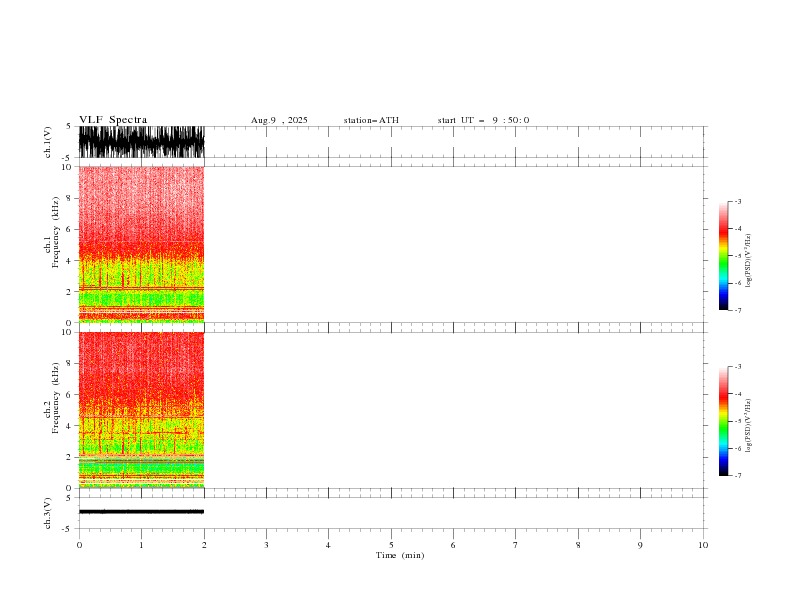This screenshot has width=792, height=612.
Task: Select the "Time (min)" x-axis label
Action: 400,555
